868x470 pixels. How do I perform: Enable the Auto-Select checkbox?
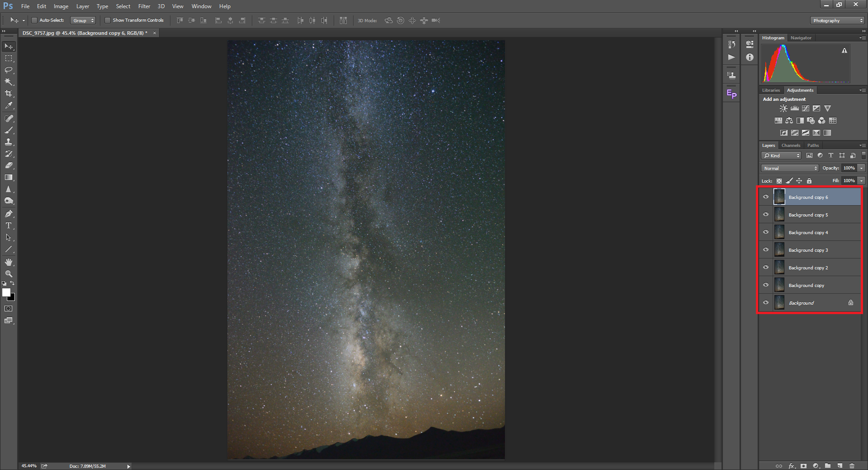[34, 20]
